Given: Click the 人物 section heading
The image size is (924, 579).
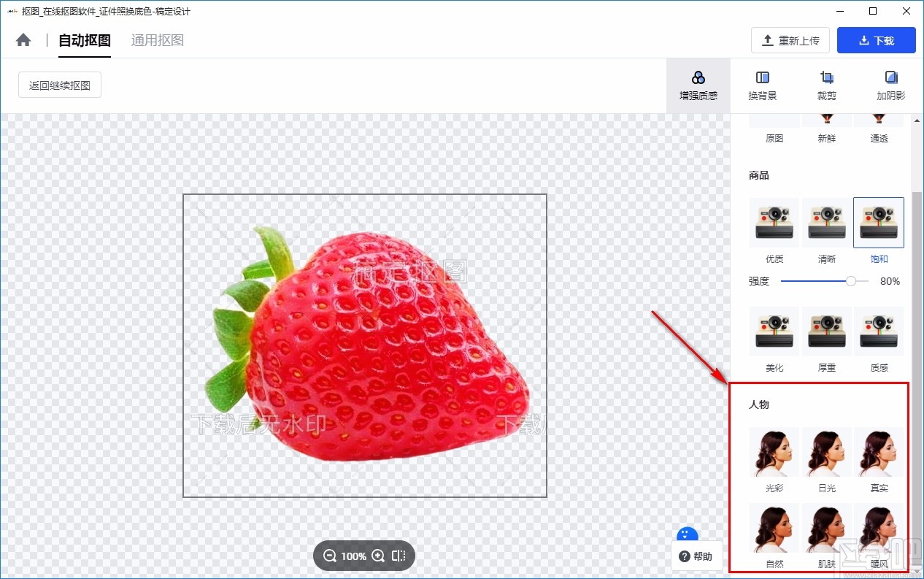Looking at the screenshot, I should click(759, 404).
